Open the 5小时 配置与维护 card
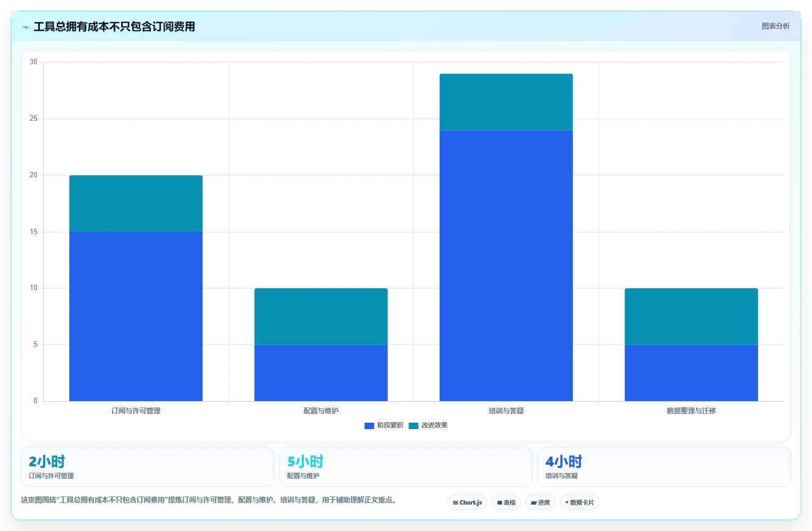The width and height of the screenshot is (812, 531). point(406,467)
